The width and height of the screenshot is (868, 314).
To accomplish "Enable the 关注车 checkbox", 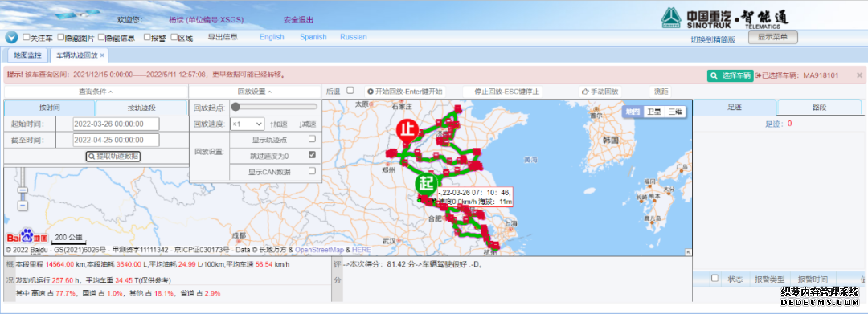I will [x=26, y=38].
